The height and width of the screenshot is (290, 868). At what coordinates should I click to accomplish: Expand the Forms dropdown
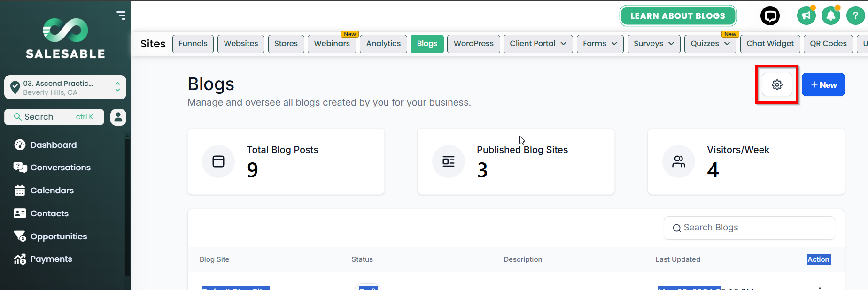600,44
